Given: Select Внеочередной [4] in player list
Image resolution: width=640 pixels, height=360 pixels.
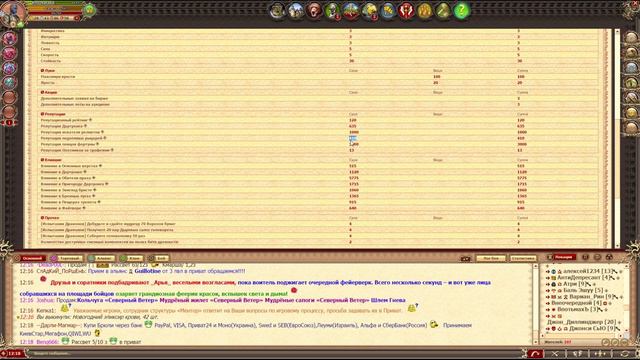Looking at the screenshot, I should (x=576, y=303).
